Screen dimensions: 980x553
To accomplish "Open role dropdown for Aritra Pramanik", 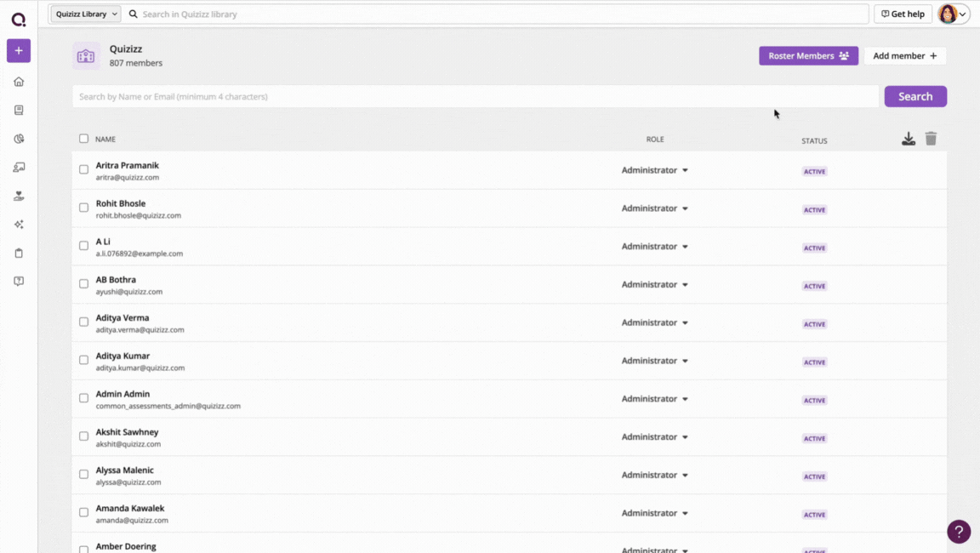I will (654, 170).
